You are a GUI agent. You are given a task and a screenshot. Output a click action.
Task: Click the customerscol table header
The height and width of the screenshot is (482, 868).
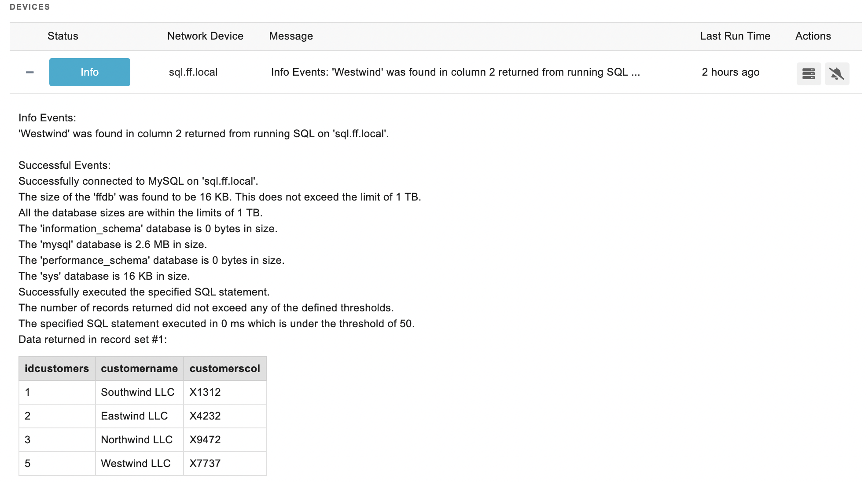tap(225, 369)
